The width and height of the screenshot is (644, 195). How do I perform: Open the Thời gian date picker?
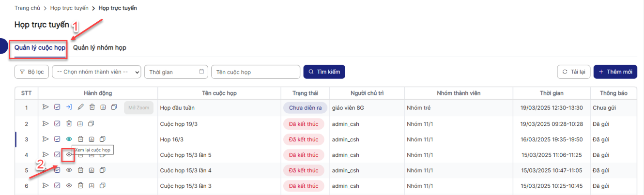click(176, 72)
